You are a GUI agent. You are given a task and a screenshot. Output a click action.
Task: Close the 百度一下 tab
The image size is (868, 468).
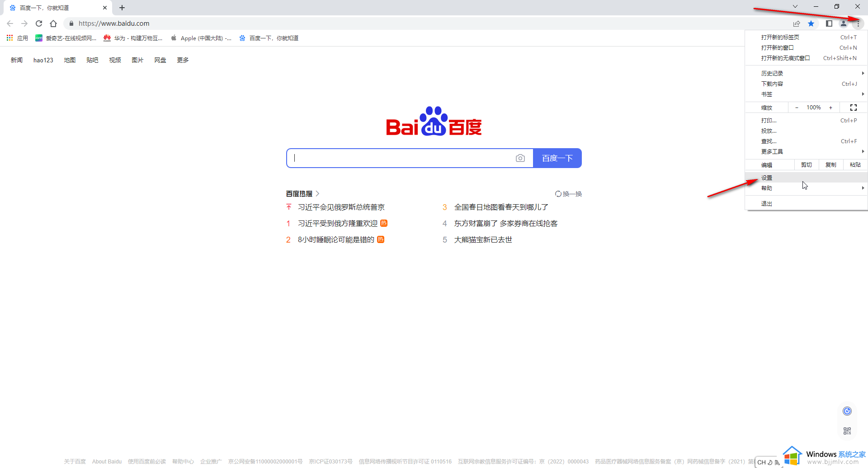point(105,8)
